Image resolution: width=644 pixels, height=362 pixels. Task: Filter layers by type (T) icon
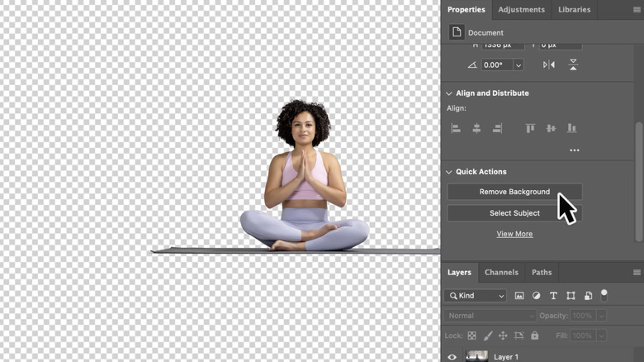point(553,296)
